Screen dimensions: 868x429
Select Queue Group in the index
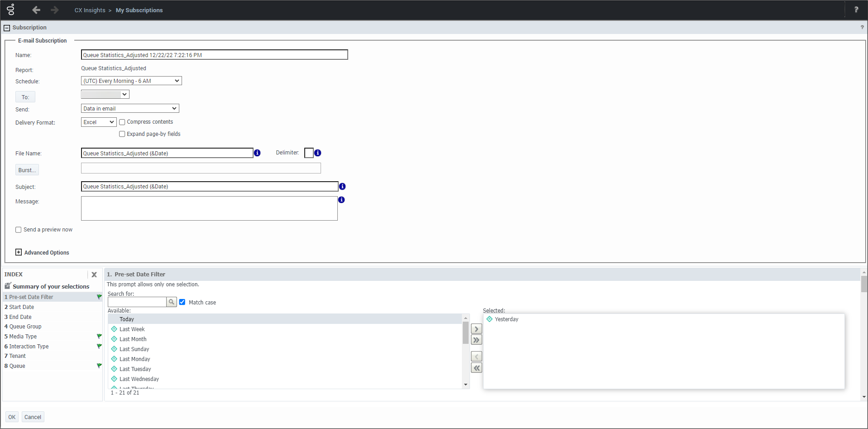point(25,327)
